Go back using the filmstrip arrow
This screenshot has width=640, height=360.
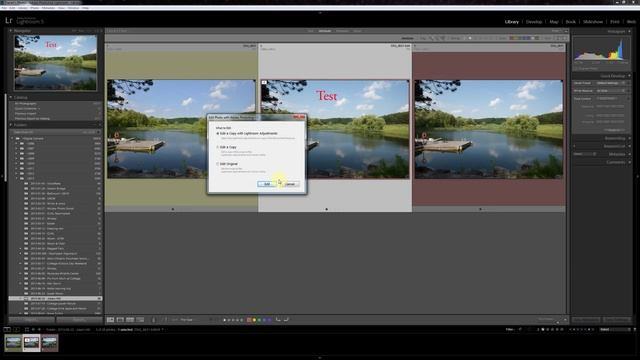point(33,329)
